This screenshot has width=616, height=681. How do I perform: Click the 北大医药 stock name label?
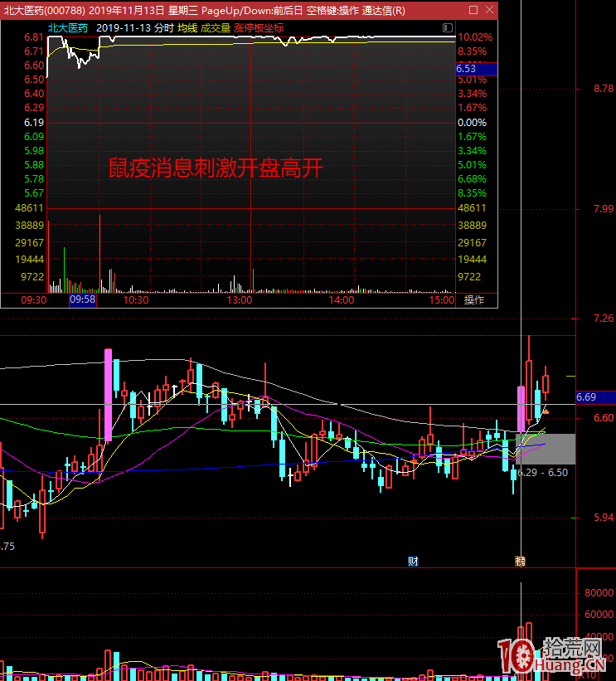coord(68,28)
